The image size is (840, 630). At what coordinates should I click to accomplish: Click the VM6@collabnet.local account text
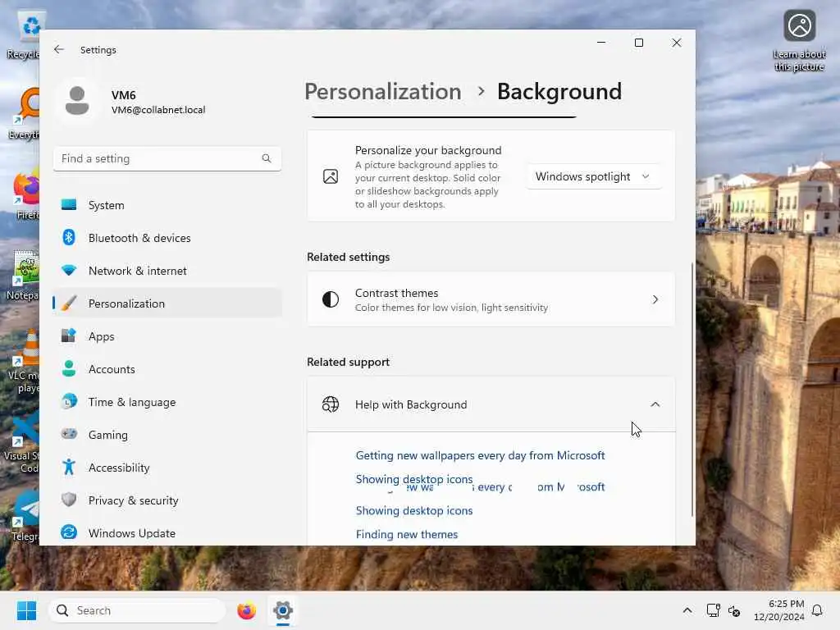tap(158, 110)
